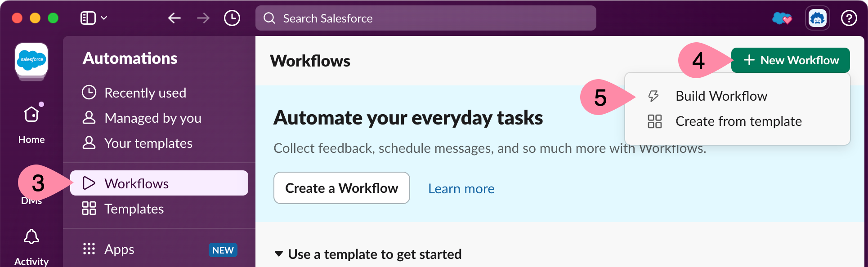Open dropdown chevron beside sidebar icon

tap(104, 18)
